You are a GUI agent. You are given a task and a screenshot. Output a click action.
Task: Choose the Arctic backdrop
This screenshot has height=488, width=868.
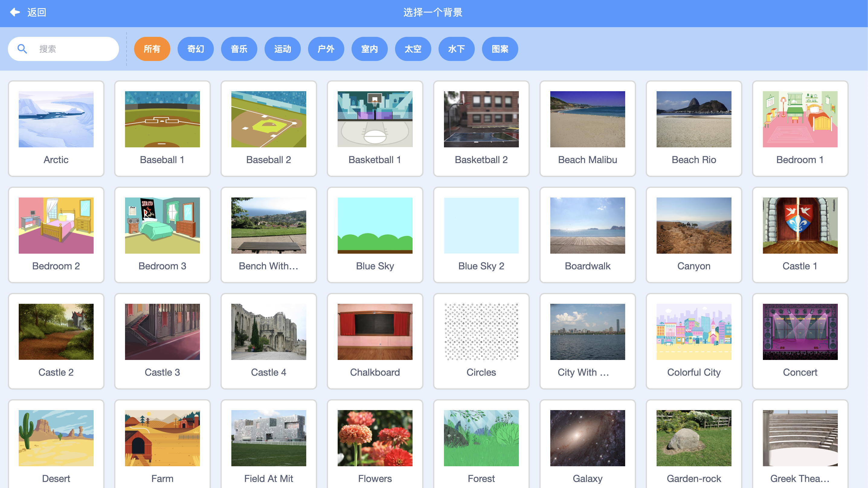(x=56, y=128)
